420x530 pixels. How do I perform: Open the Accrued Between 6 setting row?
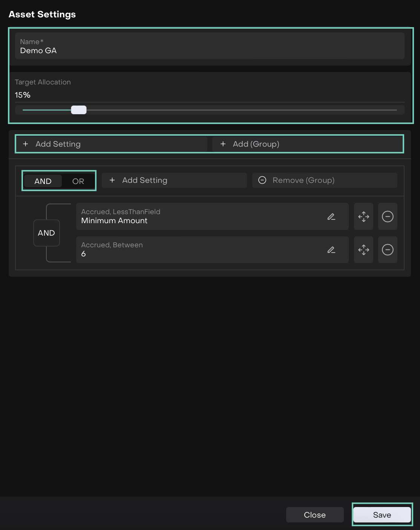[200, 250]
